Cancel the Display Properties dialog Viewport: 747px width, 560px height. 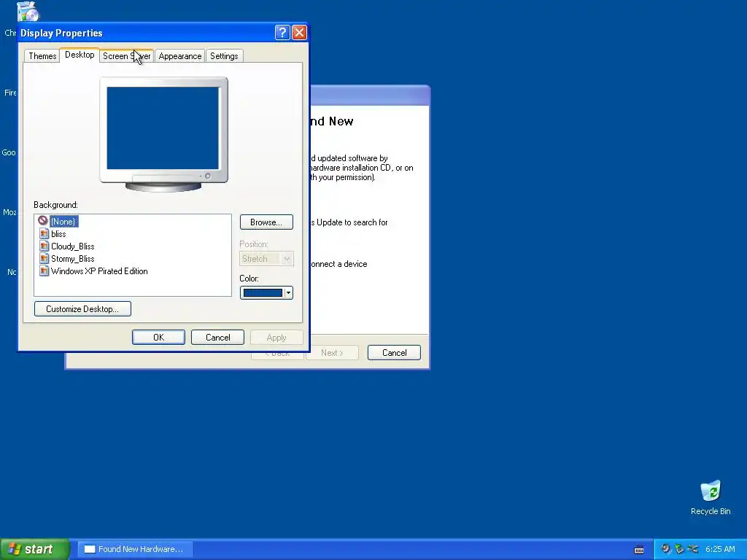(217, 338)
